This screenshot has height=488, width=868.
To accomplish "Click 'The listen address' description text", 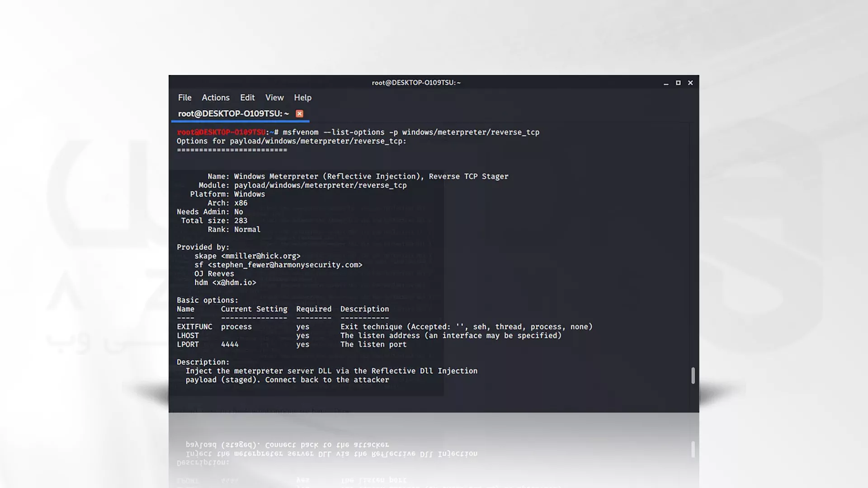I will point(451,336).
